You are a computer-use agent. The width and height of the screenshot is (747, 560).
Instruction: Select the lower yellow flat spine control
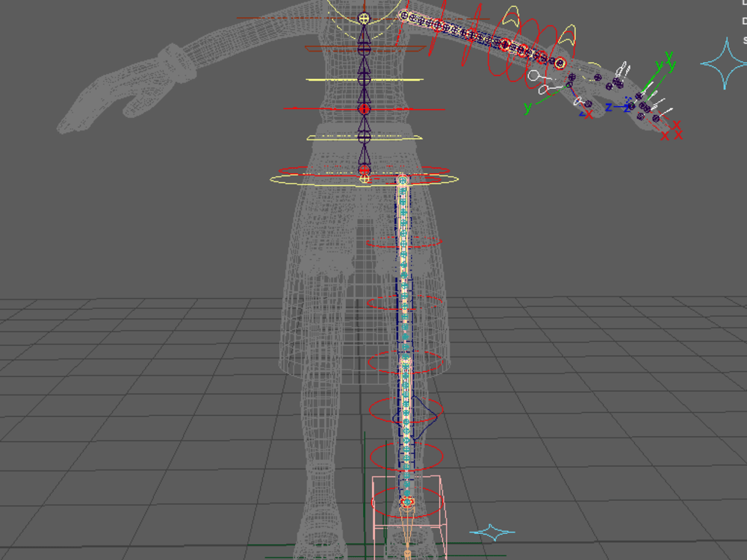365,137
